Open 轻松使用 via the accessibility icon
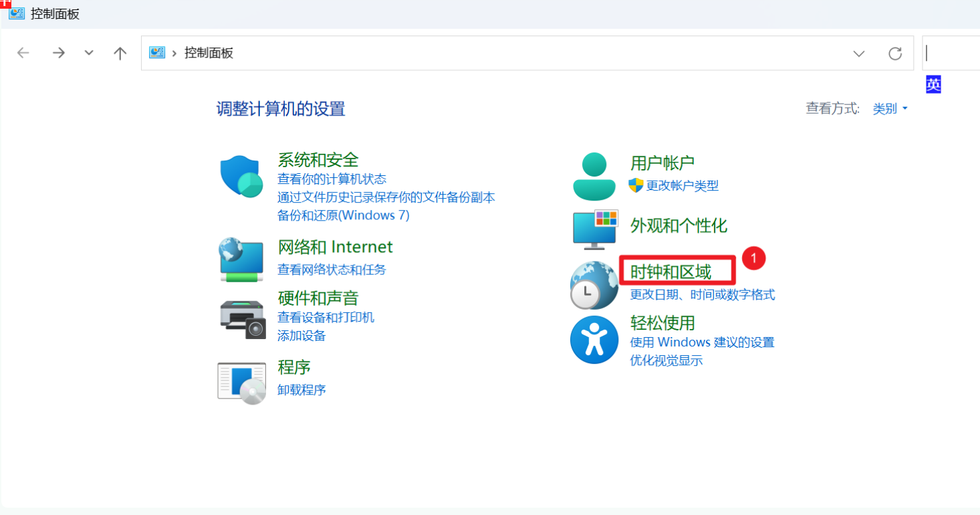The image size is (980, 515). click(x=594, y=340)
